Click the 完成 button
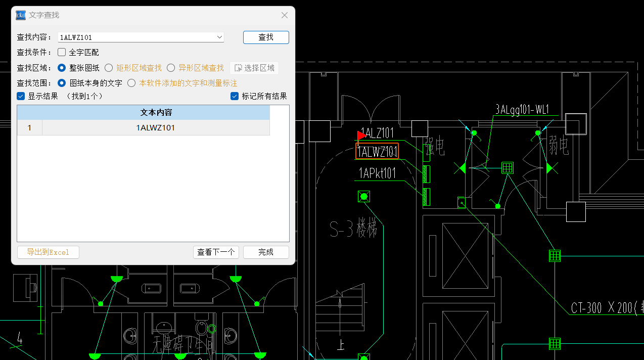Viewport: 644px width, 360px height. coord(266,252)
